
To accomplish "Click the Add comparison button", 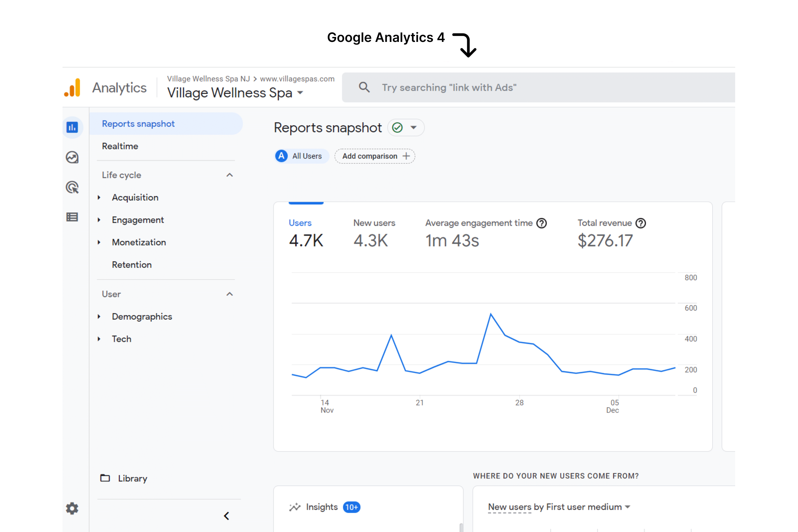I will pyautogui.click(x=375, y=156).
